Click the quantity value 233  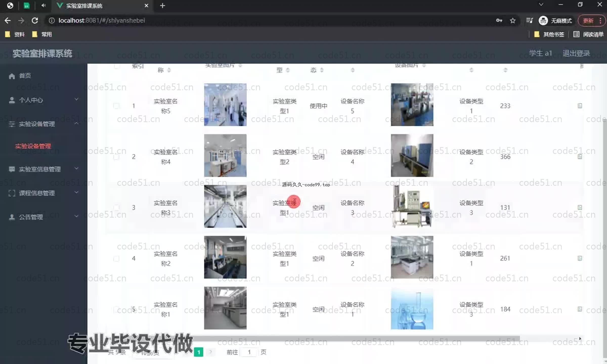(x=505, y=106)
